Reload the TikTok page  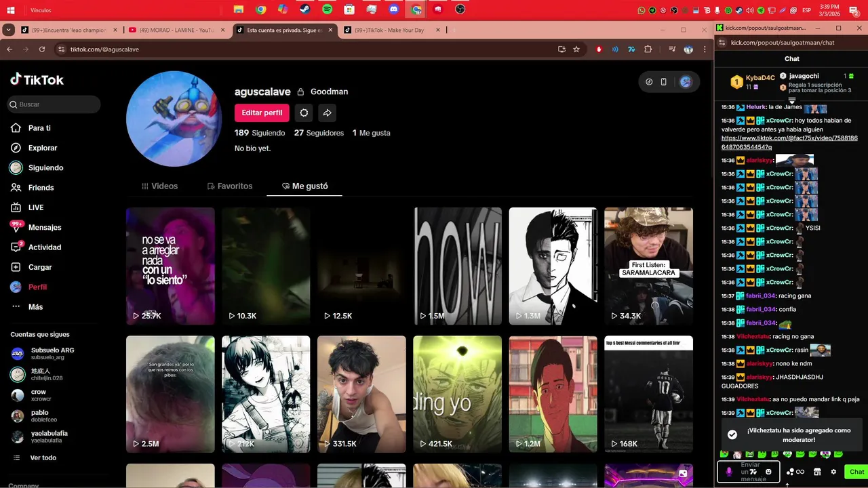[42, 49]
